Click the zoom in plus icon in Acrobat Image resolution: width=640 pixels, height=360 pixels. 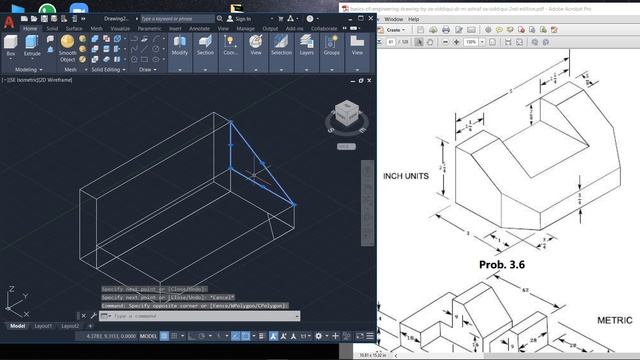456,42
